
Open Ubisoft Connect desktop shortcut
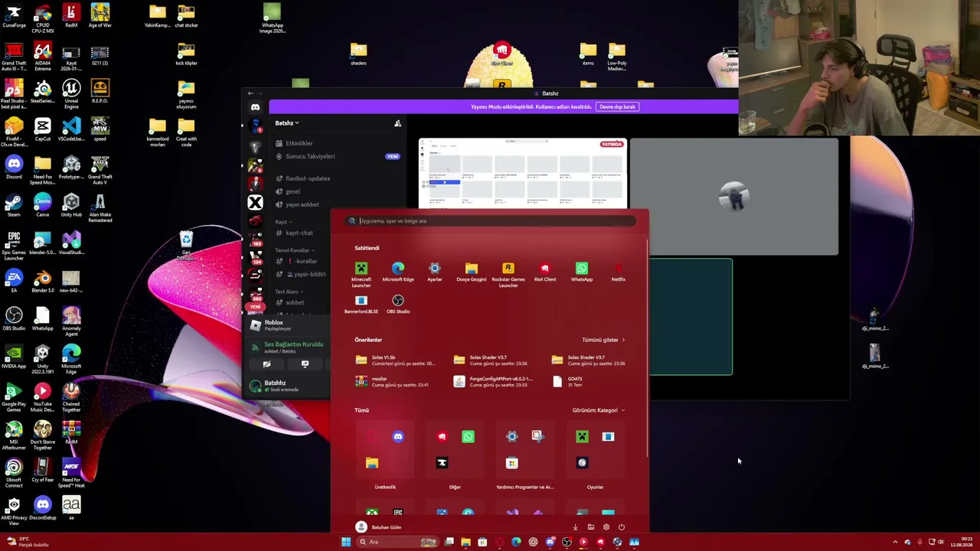tap(14, 473)
